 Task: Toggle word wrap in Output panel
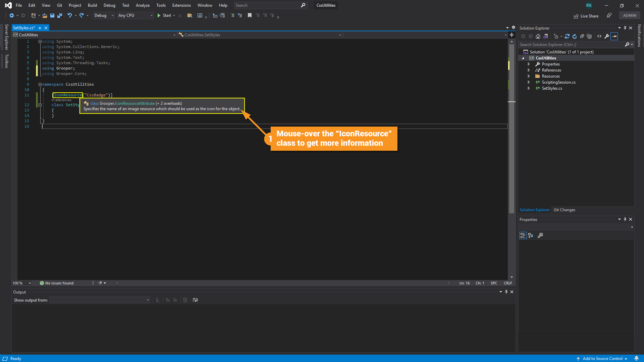195,300
